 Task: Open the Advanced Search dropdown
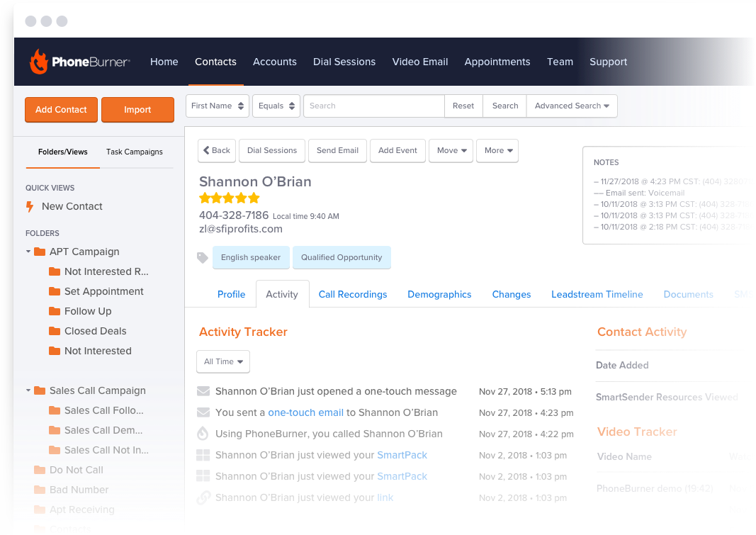pos(572,106)
